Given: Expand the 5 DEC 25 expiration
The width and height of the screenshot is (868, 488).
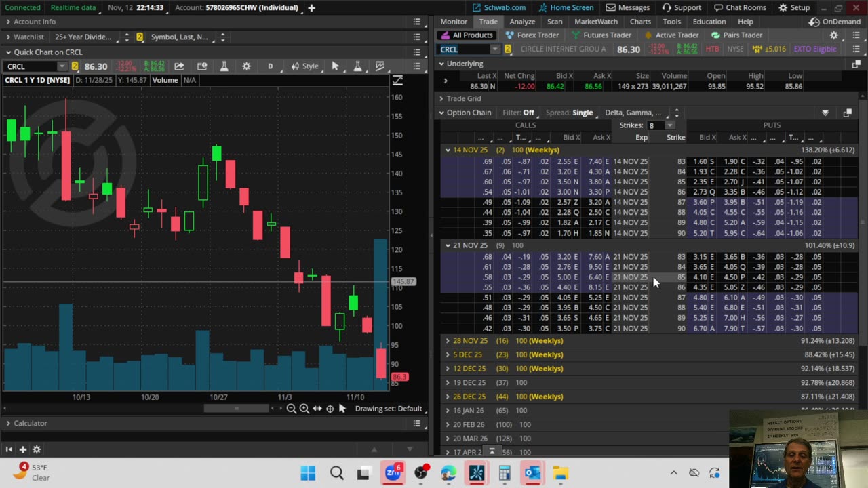Looking at the screenshot, I should click(x=448, y=354).
